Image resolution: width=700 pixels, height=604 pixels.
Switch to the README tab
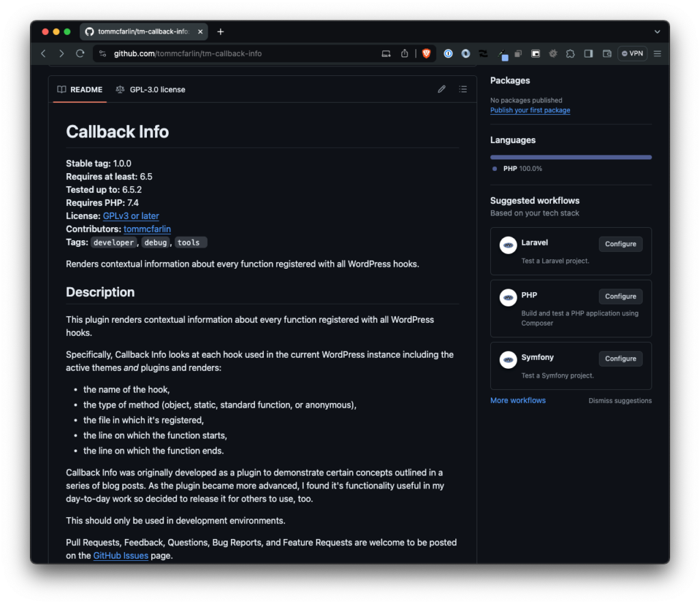click(80, 90)
